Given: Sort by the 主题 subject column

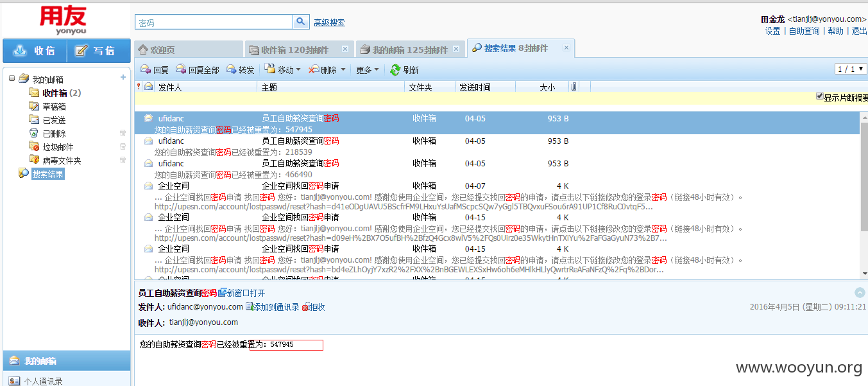Looking at the screenshot, I should [x=269, y=87].
